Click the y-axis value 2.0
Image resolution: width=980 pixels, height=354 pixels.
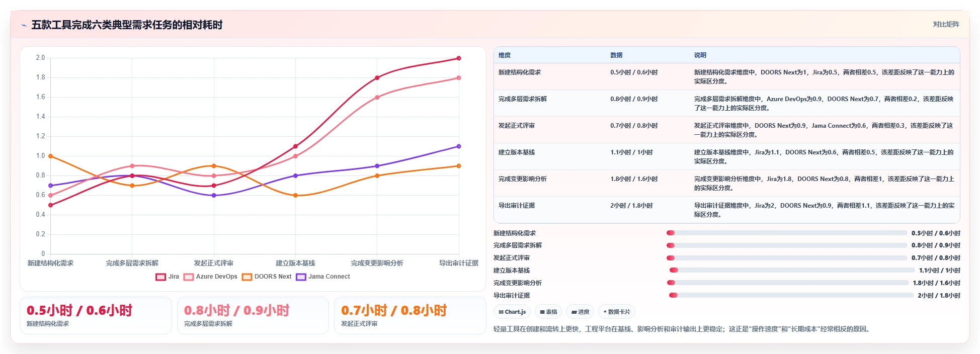tap(40, 58)
